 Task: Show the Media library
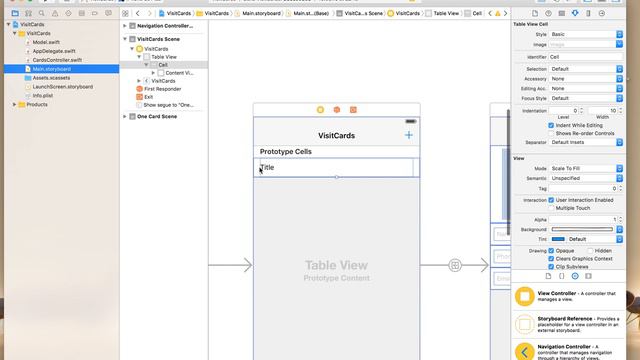[x=588, y=276]
